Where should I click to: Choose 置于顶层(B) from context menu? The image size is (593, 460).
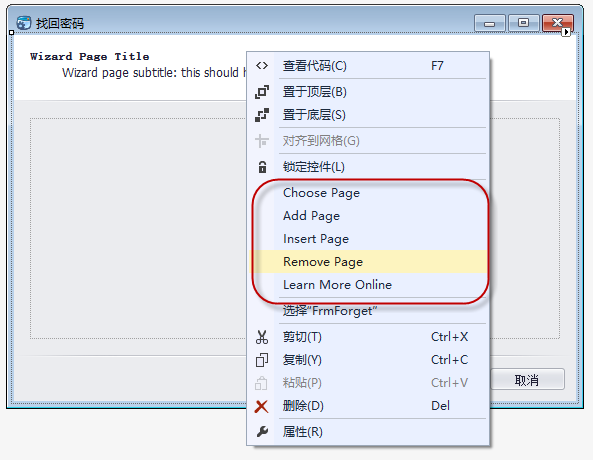coord(368,92)
